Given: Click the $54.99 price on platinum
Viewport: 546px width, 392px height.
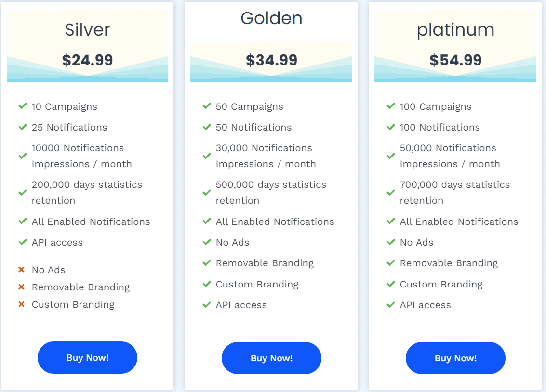Looking at the screenshot, I should 455,60.
